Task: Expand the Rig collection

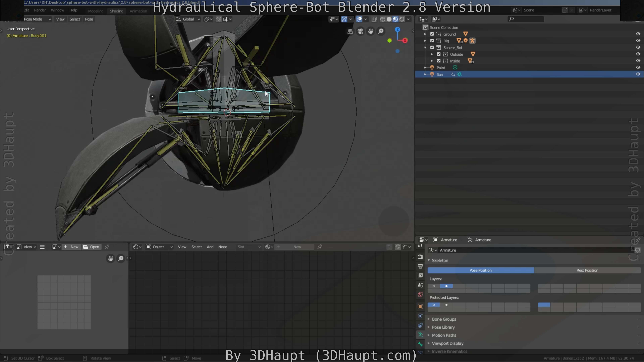Action: click(x=425, y=41)
